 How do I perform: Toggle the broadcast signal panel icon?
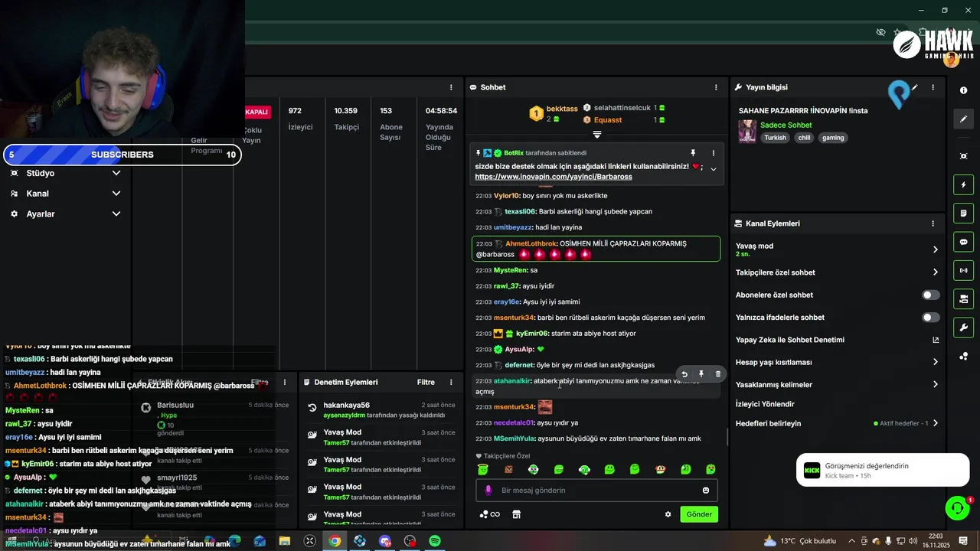[x=963, y=270]
